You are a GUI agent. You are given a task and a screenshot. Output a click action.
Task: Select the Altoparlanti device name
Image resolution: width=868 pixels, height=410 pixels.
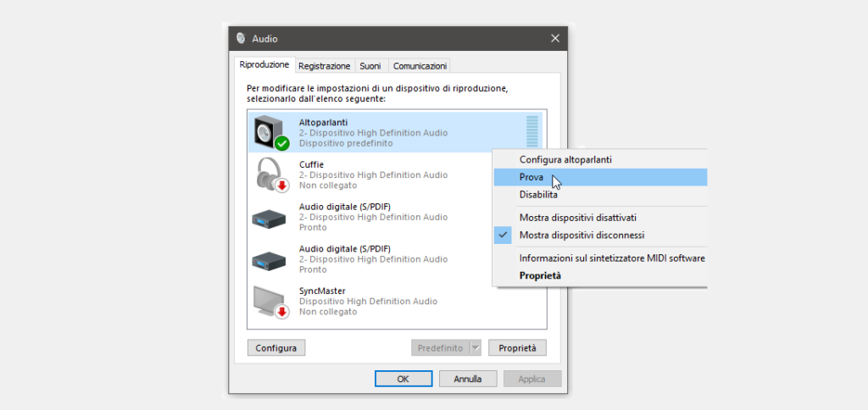[x=323, y=122]
